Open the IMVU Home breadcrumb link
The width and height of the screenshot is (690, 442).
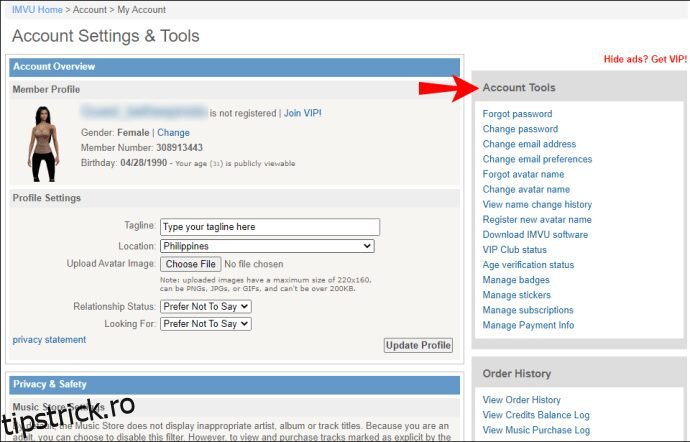coord(37,10)
